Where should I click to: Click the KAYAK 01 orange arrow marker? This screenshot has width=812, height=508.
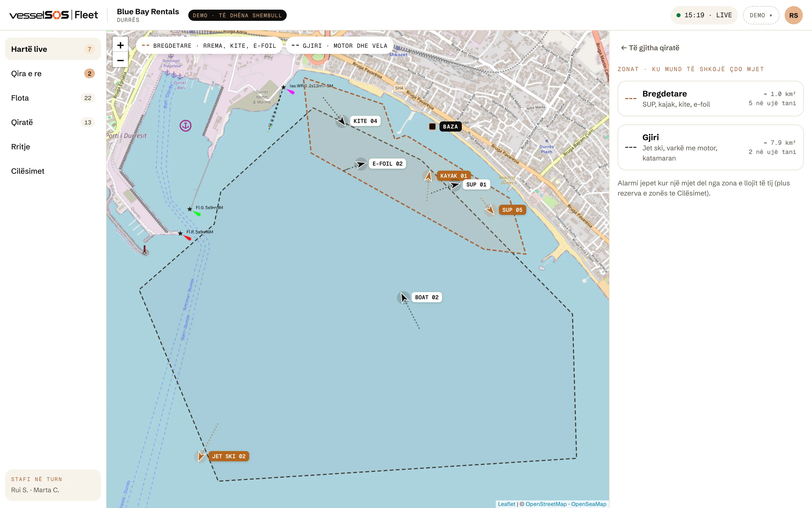tap(428, 176)
